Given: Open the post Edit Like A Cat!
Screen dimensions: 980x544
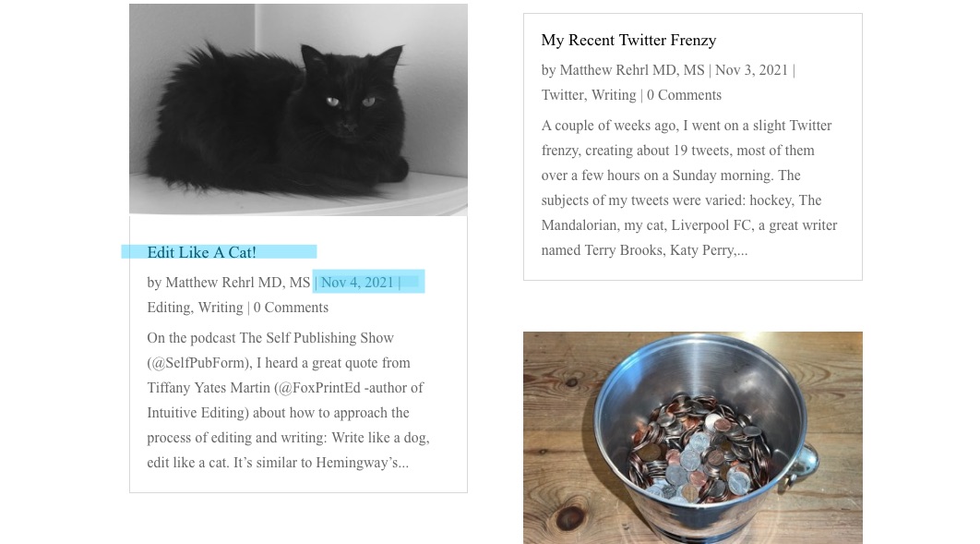Looking at the screenshot, I should point(201,252).
